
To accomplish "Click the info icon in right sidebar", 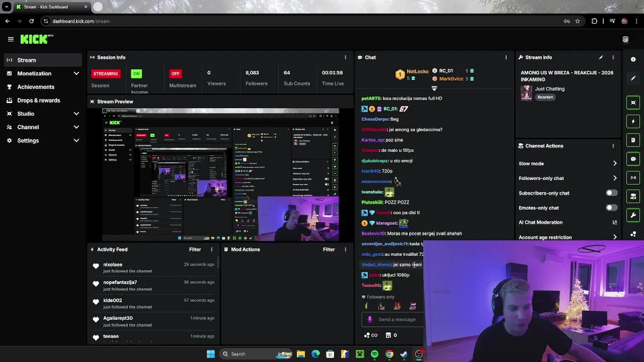I will point(633,59).
